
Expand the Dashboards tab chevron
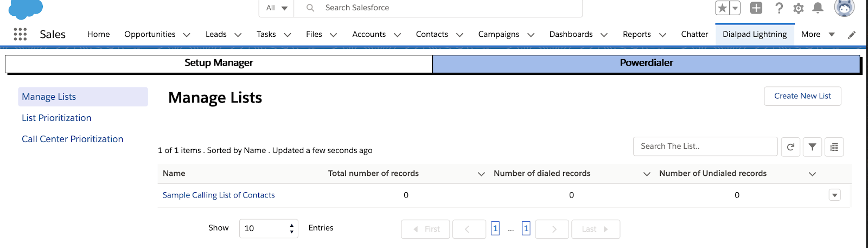pos(604,35)
